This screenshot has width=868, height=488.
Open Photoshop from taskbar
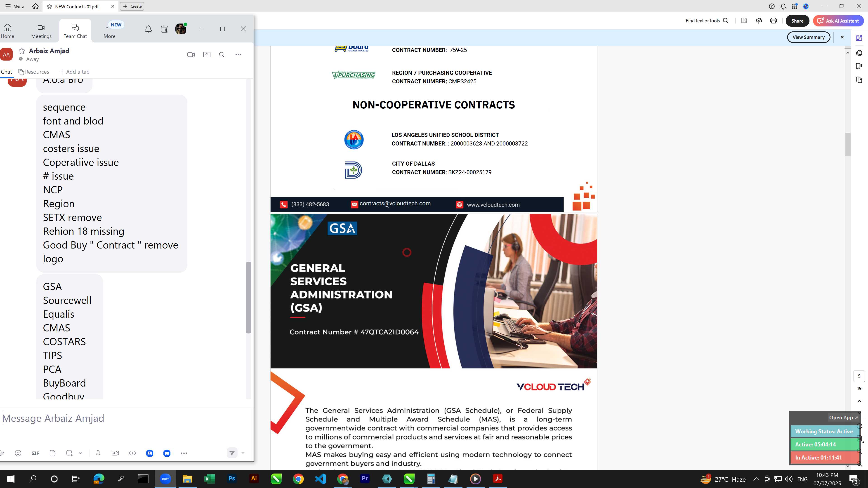tap(232, 479)
